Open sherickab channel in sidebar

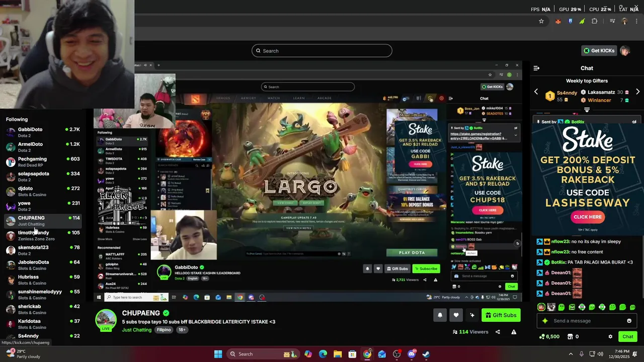(42, 309)
